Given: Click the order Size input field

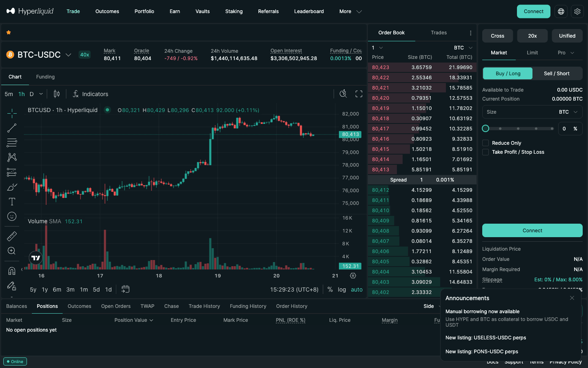Looking at the screenshot, I should coord(532,112).
